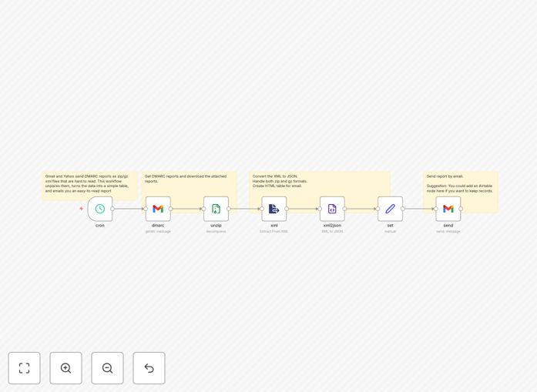Screen dimensions: 537x392
Task: Click the 'xml' node label
Action: 274,226
